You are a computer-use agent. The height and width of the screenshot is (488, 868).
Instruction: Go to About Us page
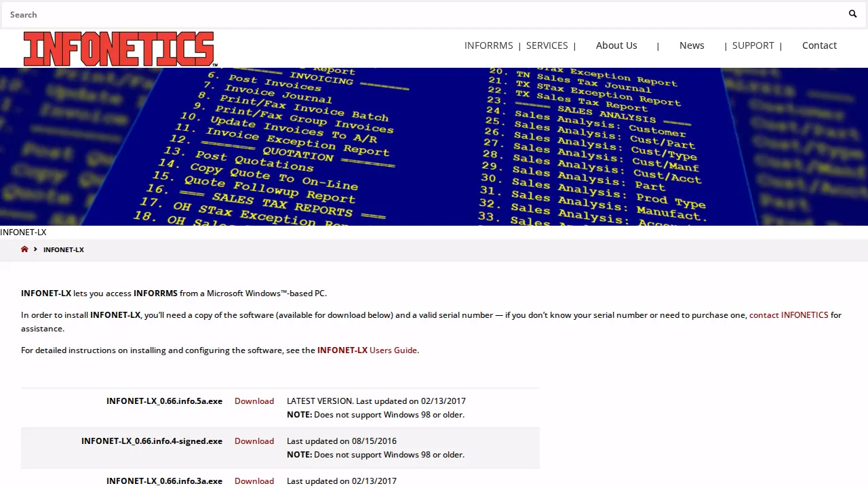(x=616, y=45)
